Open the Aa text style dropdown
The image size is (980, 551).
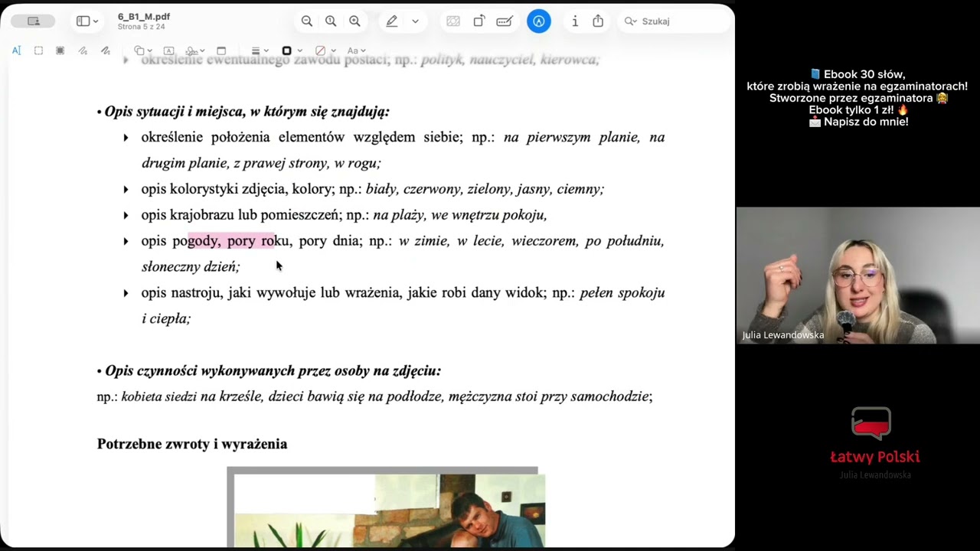coord(357,51)
